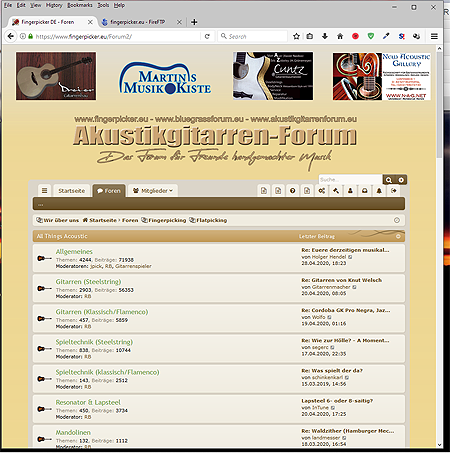The width and height of the screenshot is (450, 453).
Task: Click the forum search magnifier button
Action: tap(389, 180)
